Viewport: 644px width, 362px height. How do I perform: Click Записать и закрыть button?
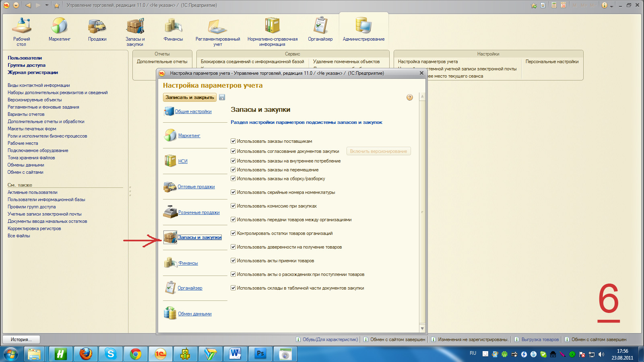[190, 97]
